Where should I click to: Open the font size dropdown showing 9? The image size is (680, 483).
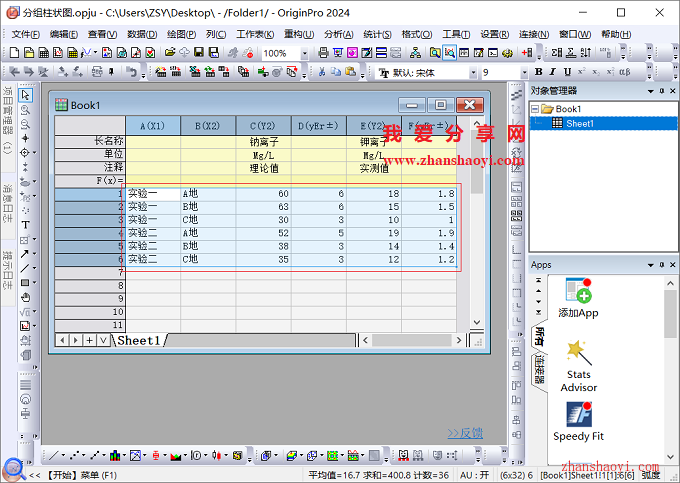coord(524,73)
